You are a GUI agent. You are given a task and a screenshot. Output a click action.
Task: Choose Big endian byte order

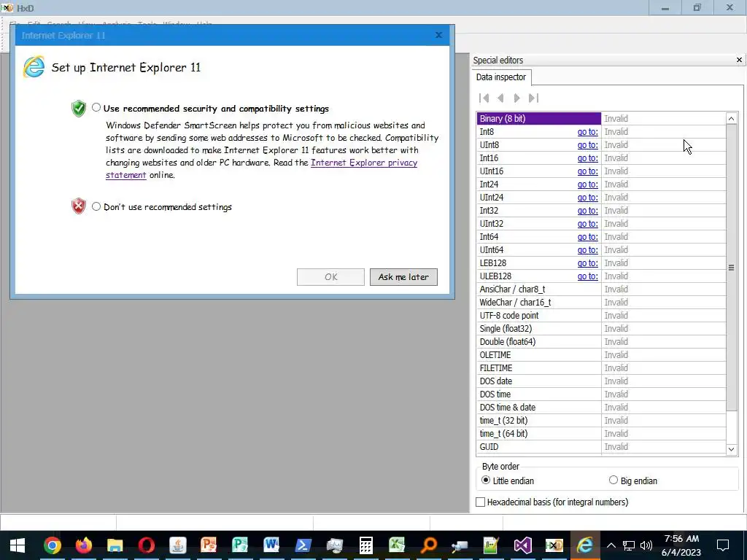pyautogui.click(x=613, y=480)
